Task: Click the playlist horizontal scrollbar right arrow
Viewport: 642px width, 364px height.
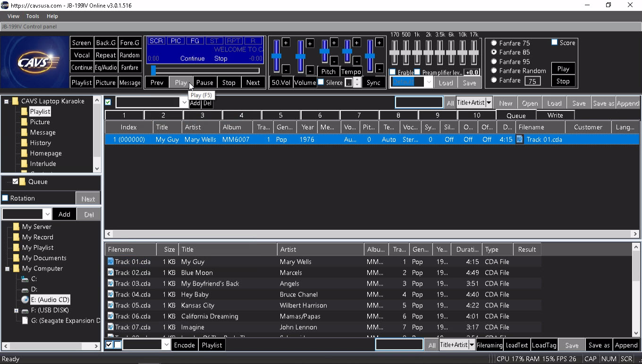Action: tap(635, 234)
